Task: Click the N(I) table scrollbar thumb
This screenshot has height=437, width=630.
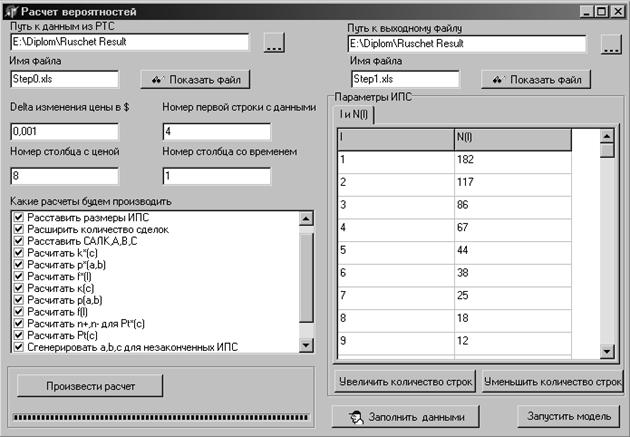Action: tap(607, 151)
